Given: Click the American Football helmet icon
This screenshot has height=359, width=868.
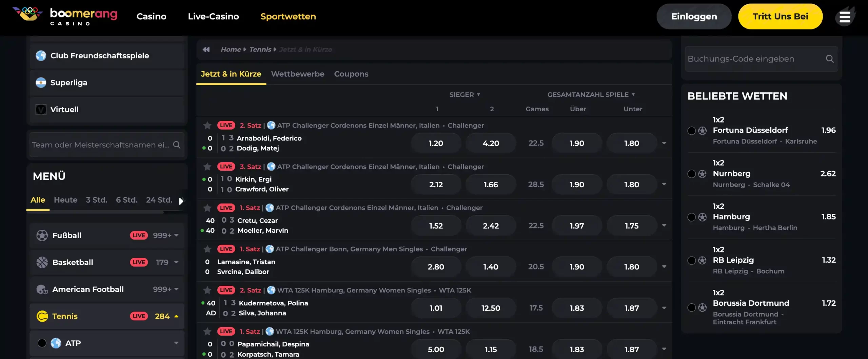Looking at the screenshot, I should [x=42, y=289].
